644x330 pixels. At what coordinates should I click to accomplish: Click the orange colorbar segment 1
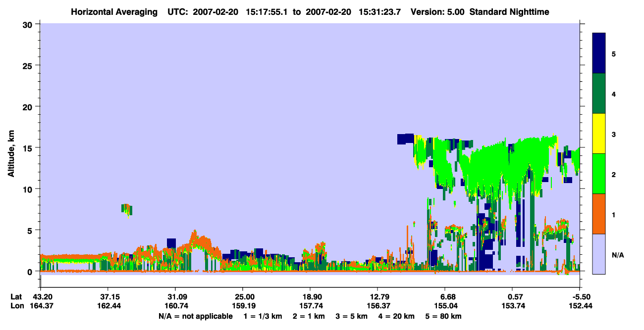[x=599, y=214]
